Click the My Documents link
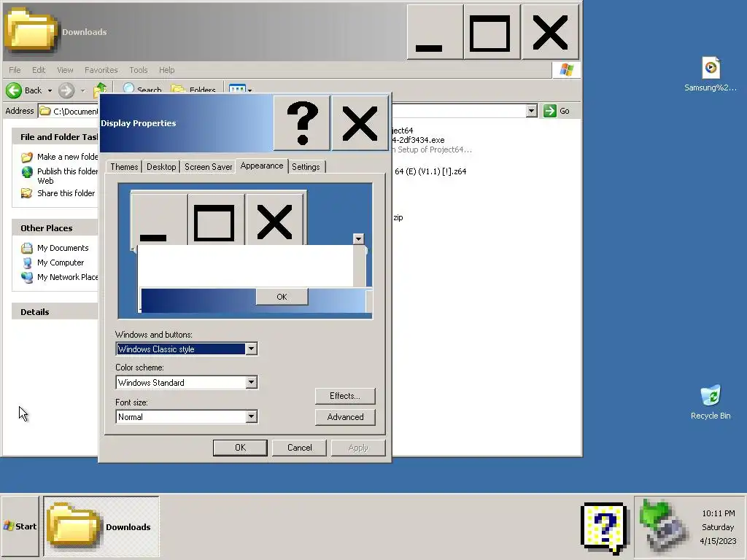Viewport: 747px width, 560px height. (x=63, y=248)
